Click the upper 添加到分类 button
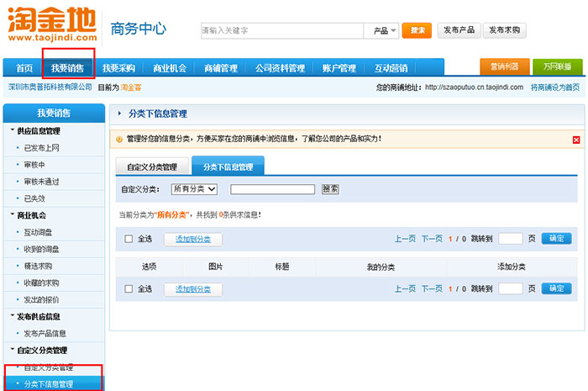The height and width of the screenshot is (391, 588). click(x=192, y=239)
